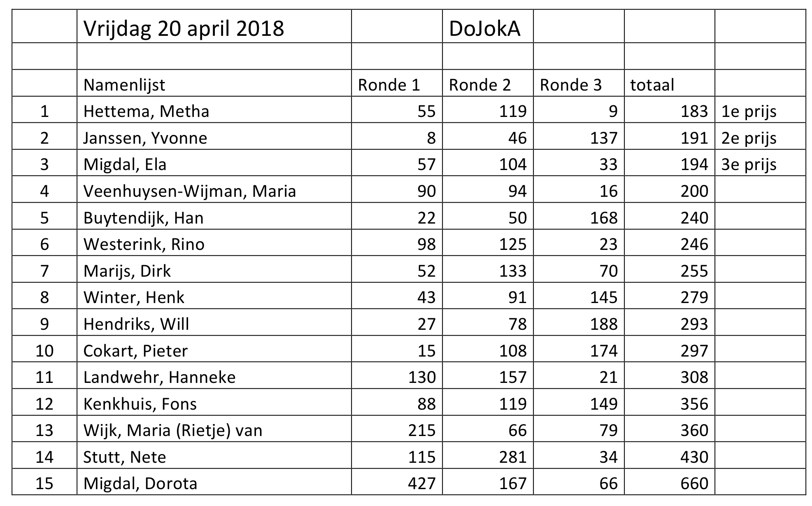Select the Ronde 3 column header
This screenshot has width=812, height=506.
coord(579,83)
